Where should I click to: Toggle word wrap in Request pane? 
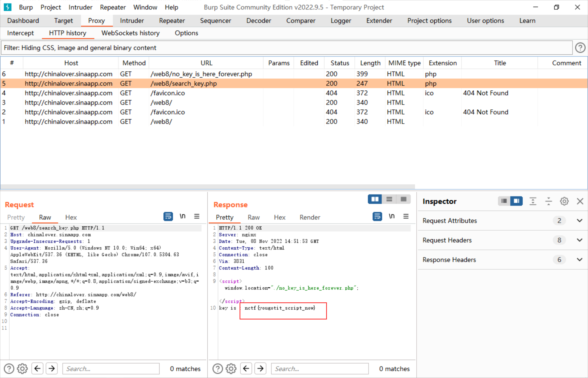pyautogui.click(x=168, y=216)
